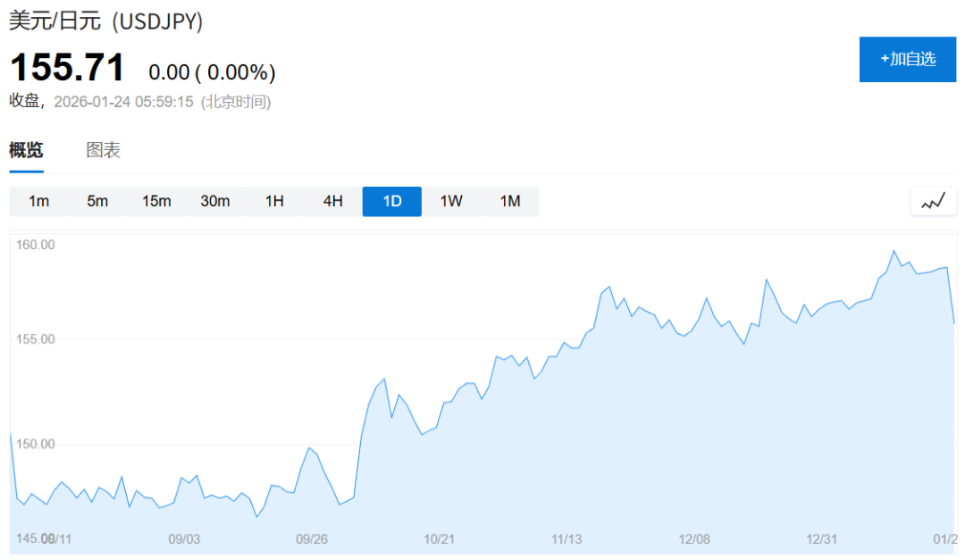This screenshot has height=560, width=965.
Task: Open the 图表 tab
Action: click(103, 151)
